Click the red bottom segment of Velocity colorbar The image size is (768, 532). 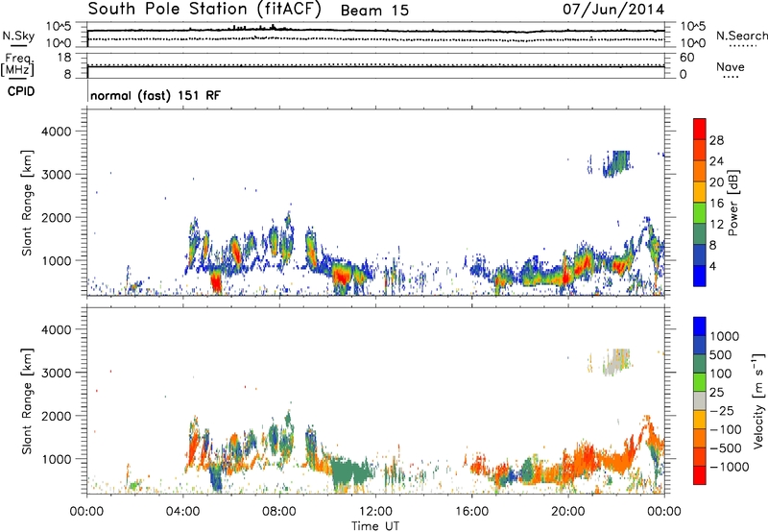click(700, 475)
